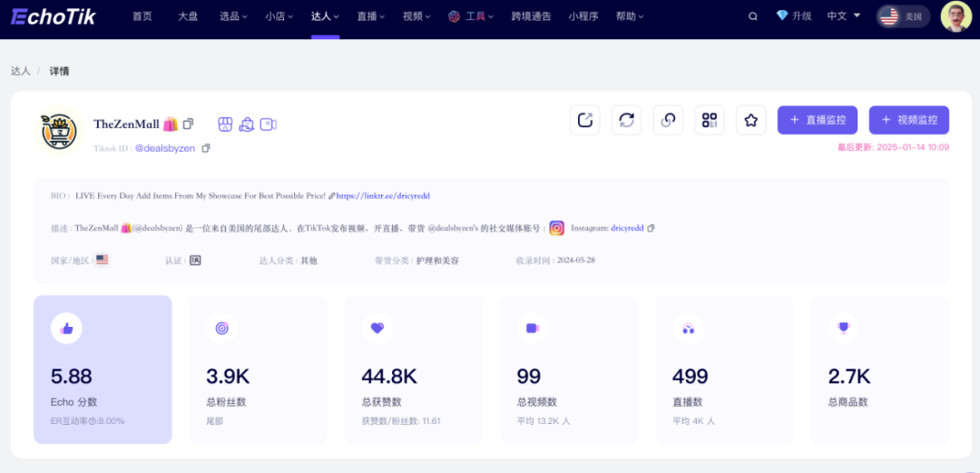Click heart icon on 总获赞数 card
The image size is (980, 473).
coord(377,328)
